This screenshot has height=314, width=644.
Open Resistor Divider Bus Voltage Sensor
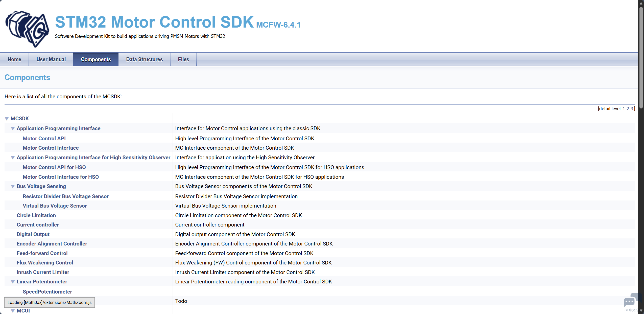66,196
